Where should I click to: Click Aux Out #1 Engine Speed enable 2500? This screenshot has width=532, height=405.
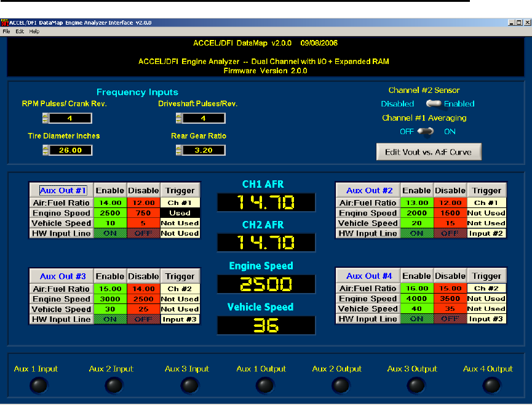pyautogui.click(x=110, y=213)
